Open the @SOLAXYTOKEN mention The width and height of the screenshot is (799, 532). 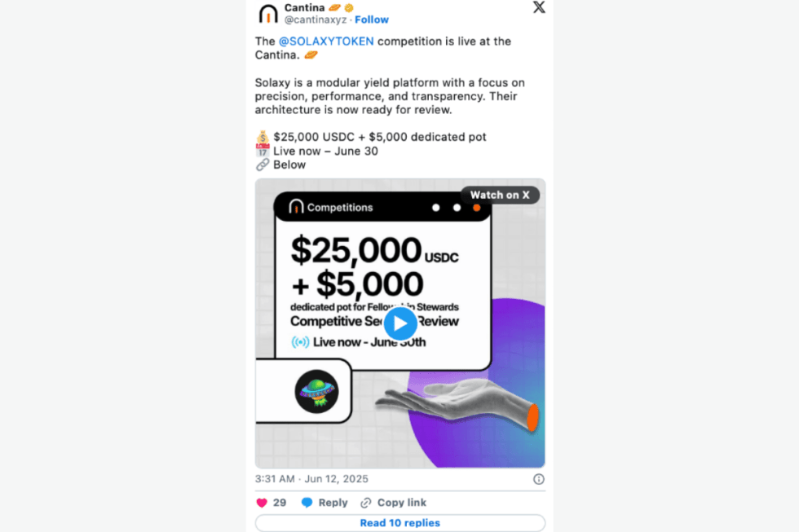click(326, 42)
